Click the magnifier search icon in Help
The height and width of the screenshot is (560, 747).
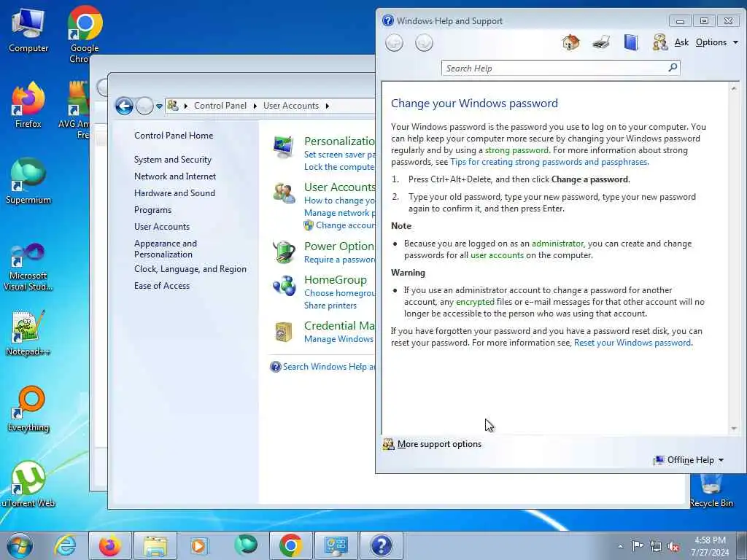(672, 68)
